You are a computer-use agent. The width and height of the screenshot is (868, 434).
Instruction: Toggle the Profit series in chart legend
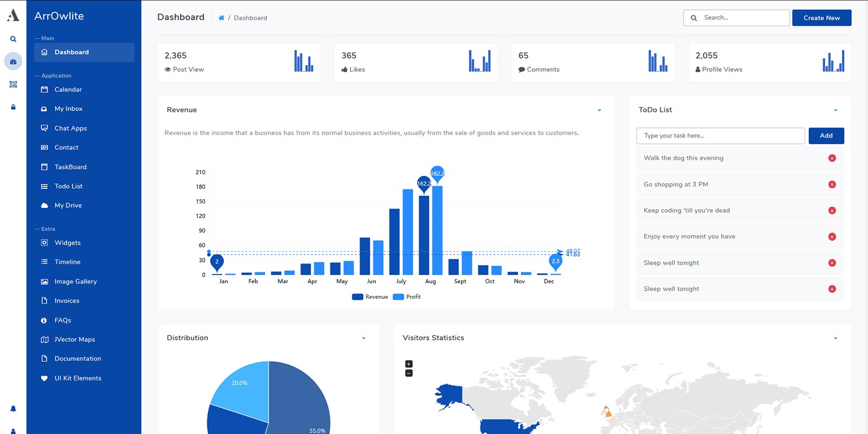(407, 297)
